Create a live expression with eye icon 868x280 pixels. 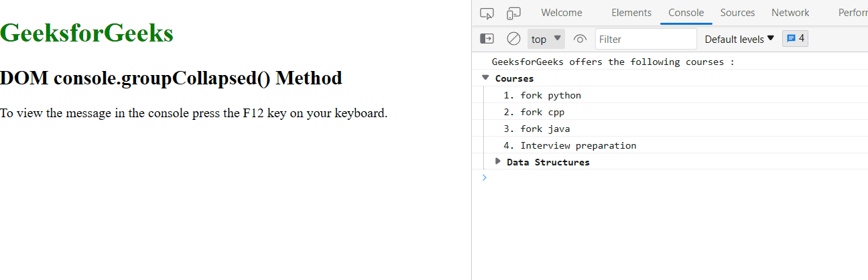tap(580, 39)
